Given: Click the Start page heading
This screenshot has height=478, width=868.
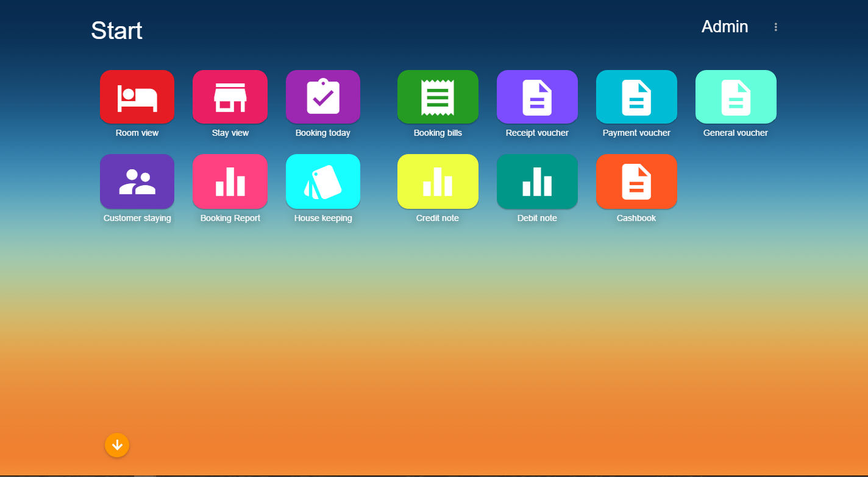Looking at the screenshot, I should pyautogui.click(x=116, y=30).
